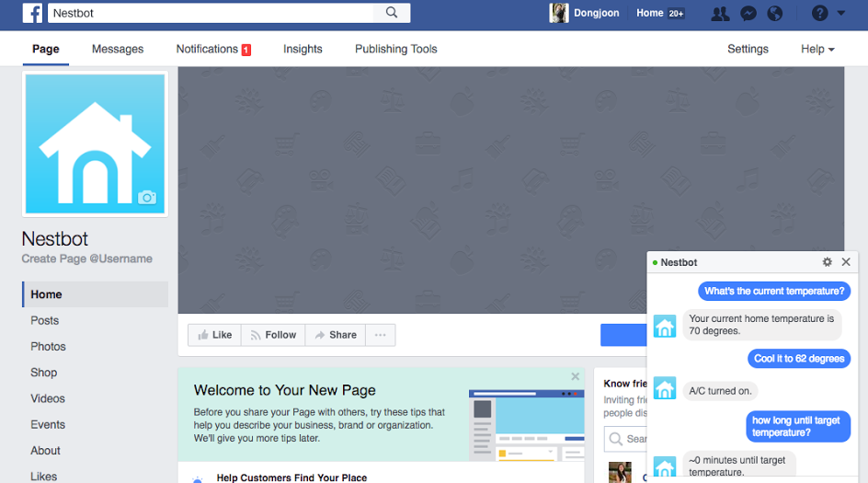Click the friend photo thumbnail below search
868x483 pixels.
coord(620,472)
